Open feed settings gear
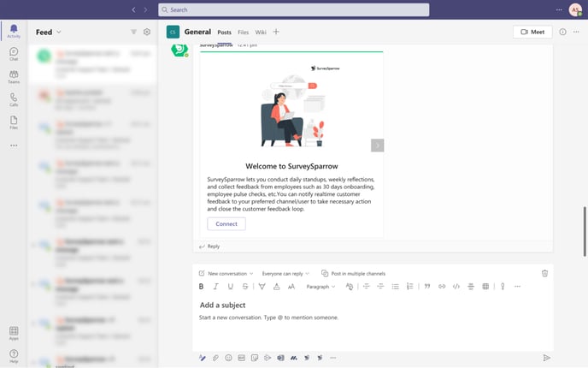Viewport: 588px width, 368px height. tap(147, 32)
